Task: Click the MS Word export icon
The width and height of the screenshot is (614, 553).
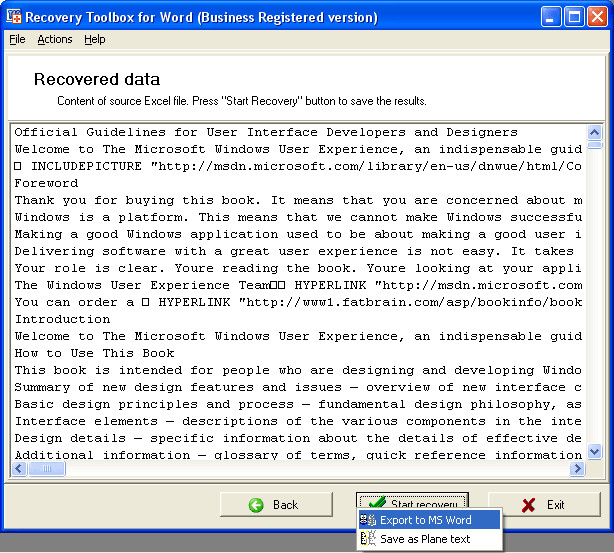Action: tap(368, 520)
